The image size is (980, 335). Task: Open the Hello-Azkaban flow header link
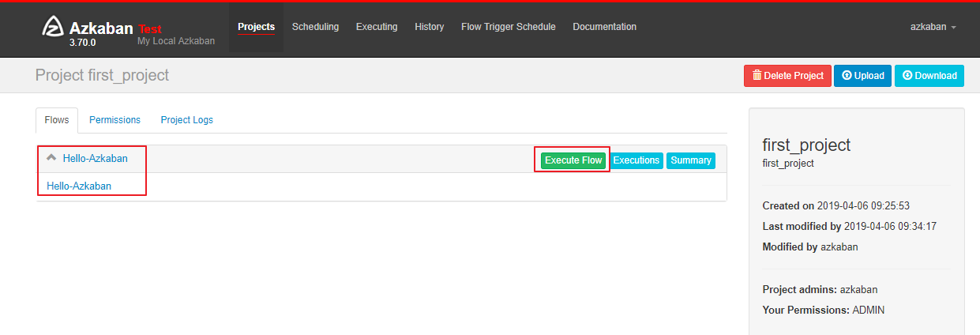(x=95, y=159)
